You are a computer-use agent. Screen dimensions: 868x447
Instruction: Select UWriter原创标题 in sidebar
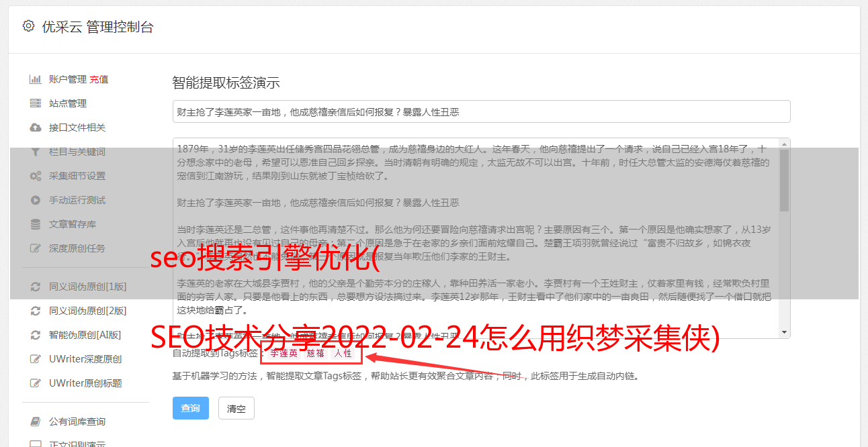coord(85,383)
